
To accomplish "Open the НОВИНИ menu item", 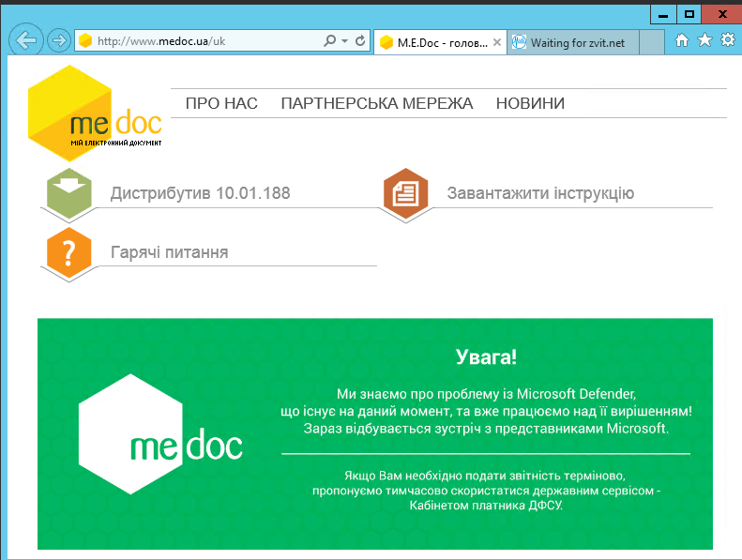I will 530,103.
